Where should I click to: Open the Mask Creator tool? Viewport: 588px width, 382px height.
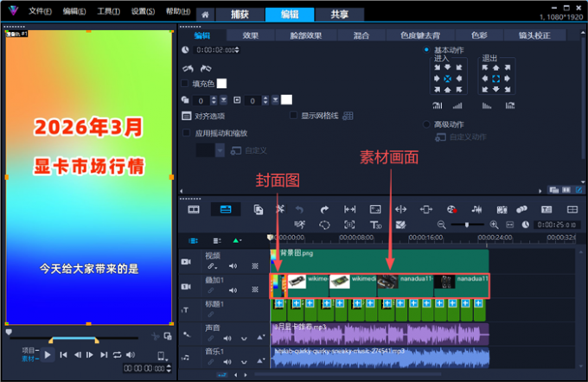point(324,225)
